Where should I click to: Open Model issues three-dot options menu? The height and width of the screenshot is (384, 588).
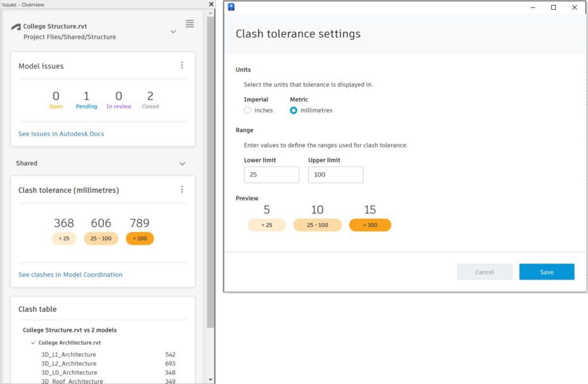coord(182,65)
